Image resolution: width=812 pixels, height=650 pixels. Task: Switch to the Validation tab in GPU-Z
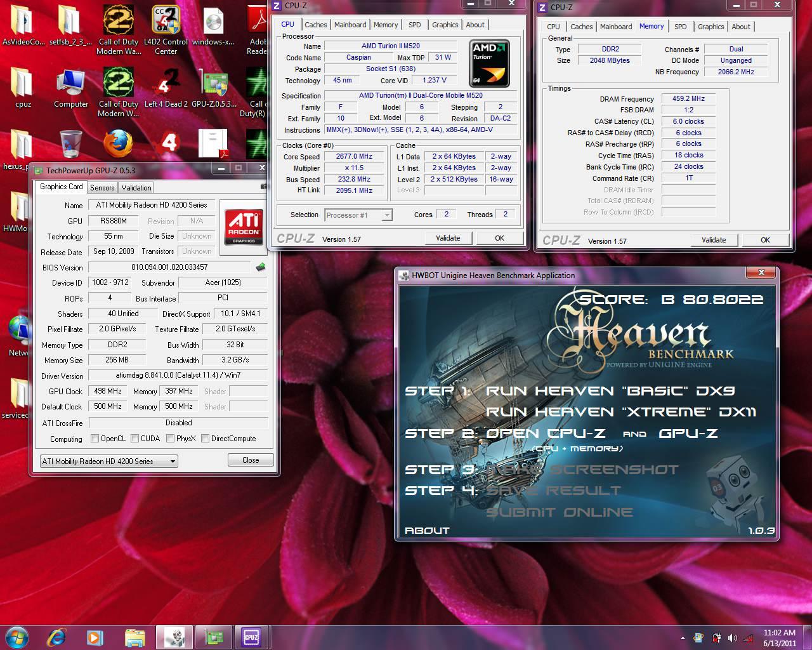pos(136,187)
